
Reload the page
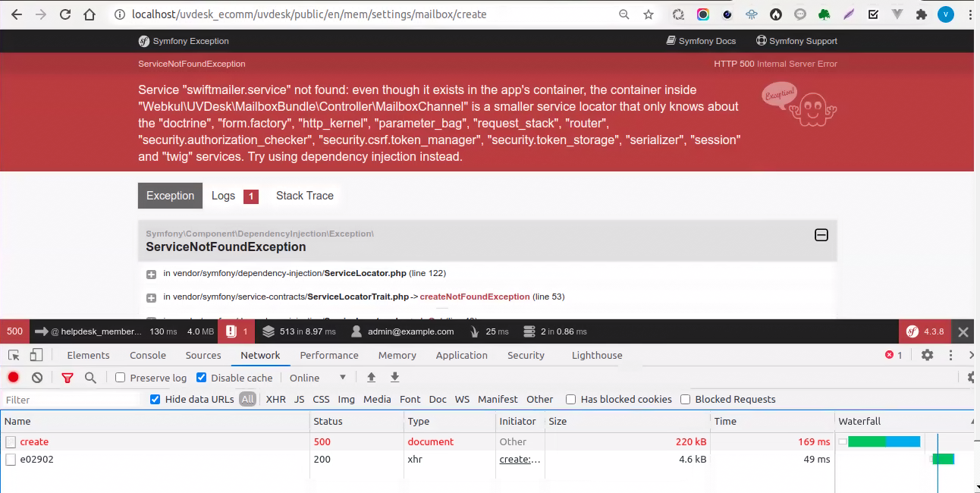[65, 14]
